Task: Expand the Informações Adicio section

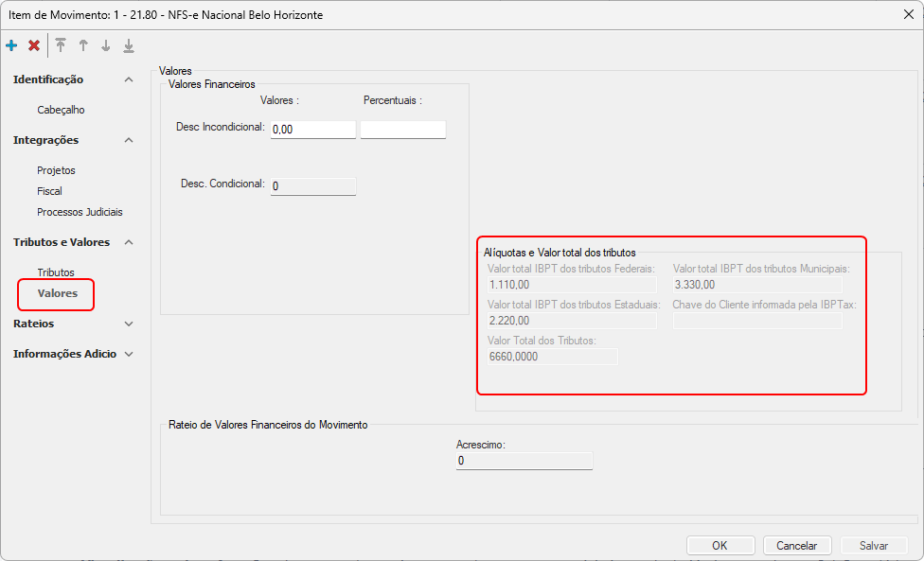Action: 129,354
